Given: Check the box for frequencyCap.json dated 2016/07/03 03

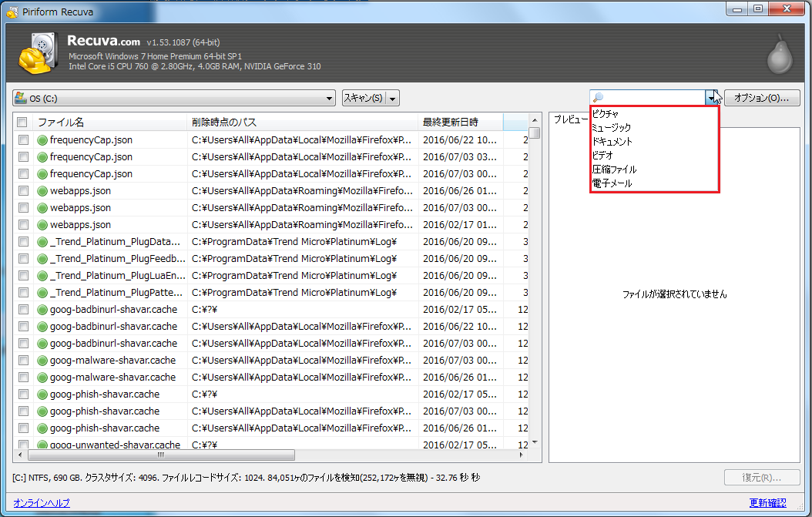Looking at the screenshot, I should tap(23, 156).
